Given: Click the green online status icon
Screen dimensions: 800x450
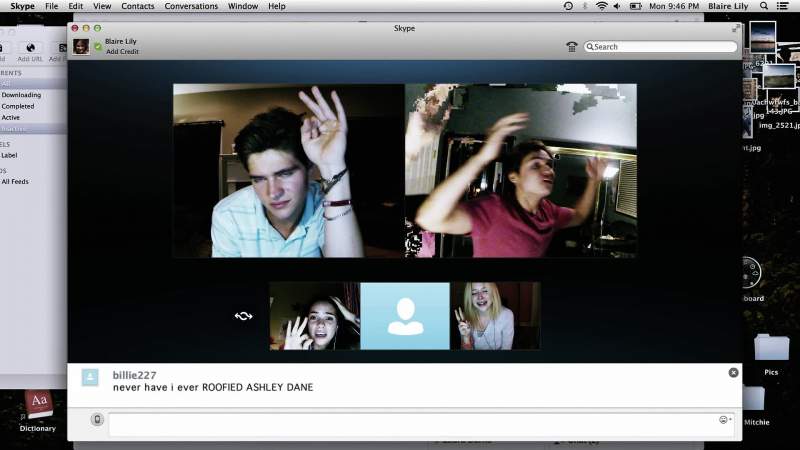Looking at the screenshot, I should [x=98, y=47].
